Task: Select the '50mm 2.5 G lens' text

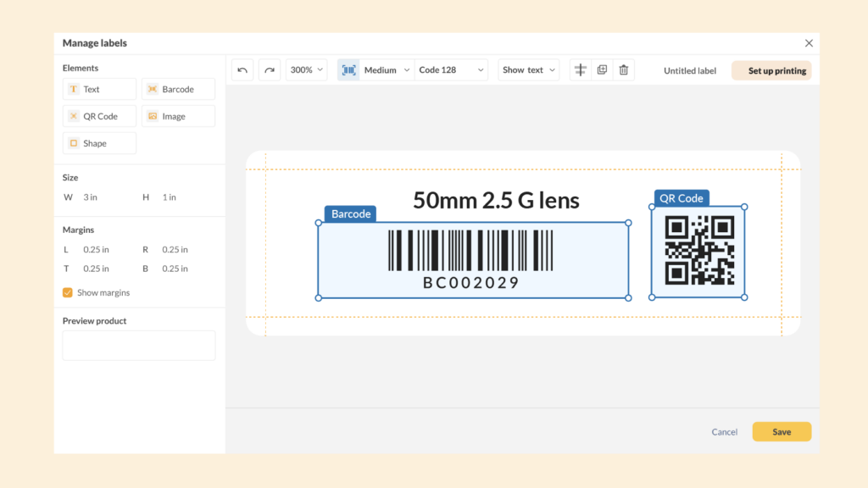Action: [x=496, y=200]
